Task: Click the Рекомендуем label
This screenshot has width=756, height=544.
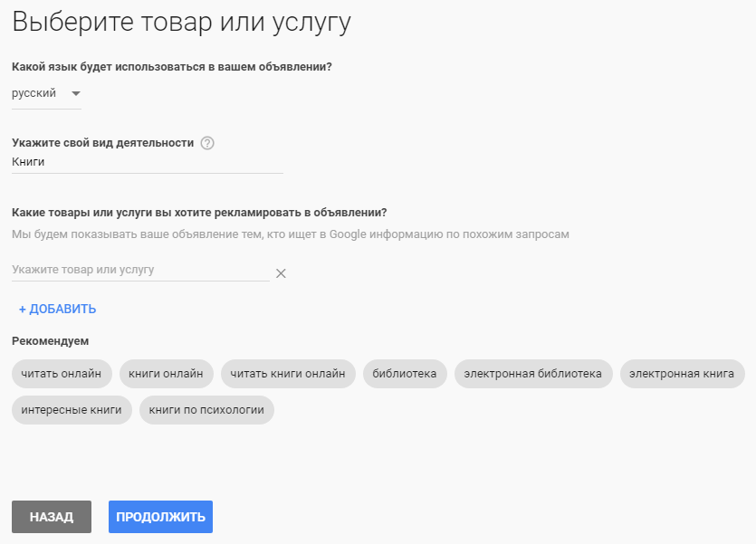Action: 50,341
